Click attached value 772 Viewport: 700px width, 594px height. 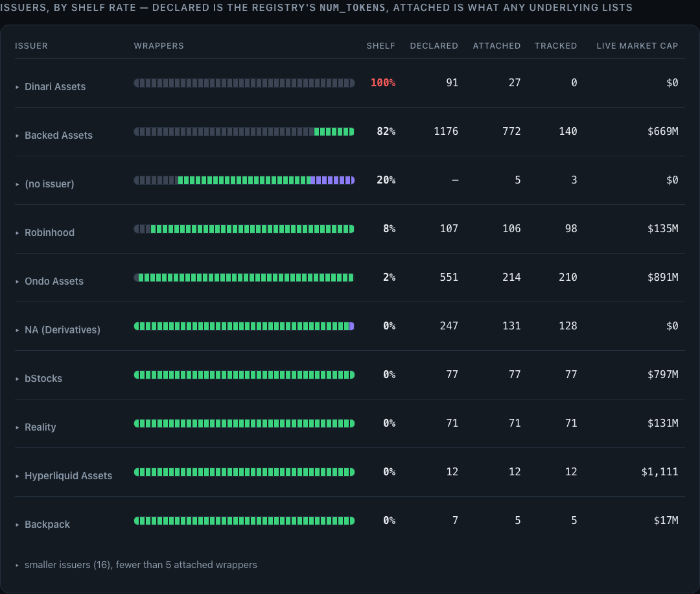[511, 131]
